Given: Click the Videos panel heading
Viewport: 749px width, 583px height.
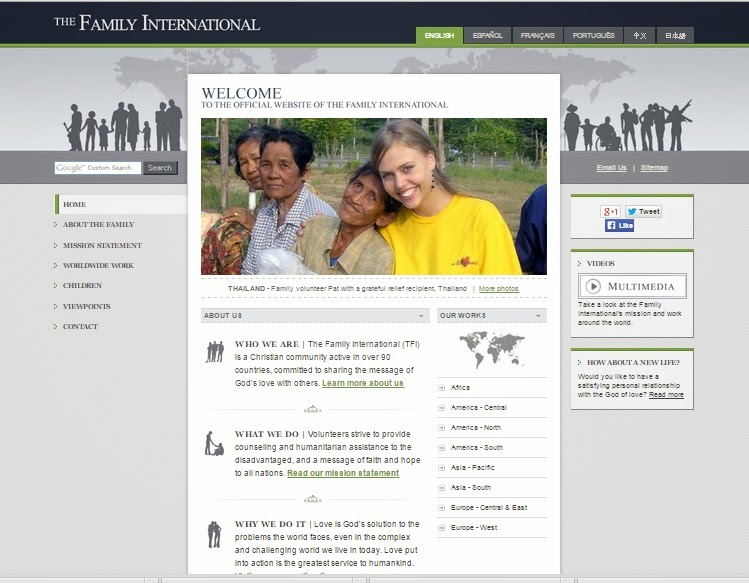Looking at the screenshot, I should [600, 263].
